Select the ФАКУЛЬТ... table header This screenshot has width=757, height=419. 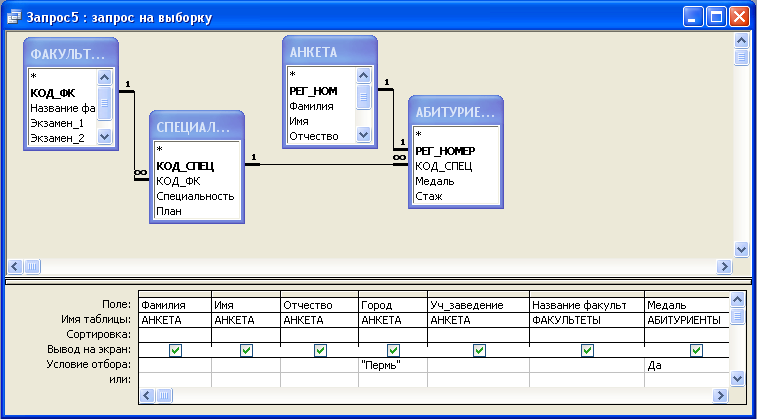point(71,54)
